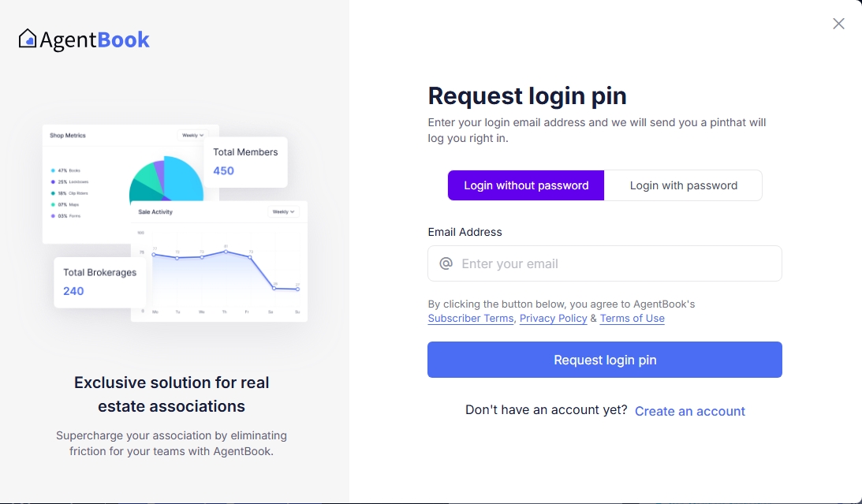This screenshot has height=504, width=862.
Task: Click the @ icon in email field
Action: point(446,263)
